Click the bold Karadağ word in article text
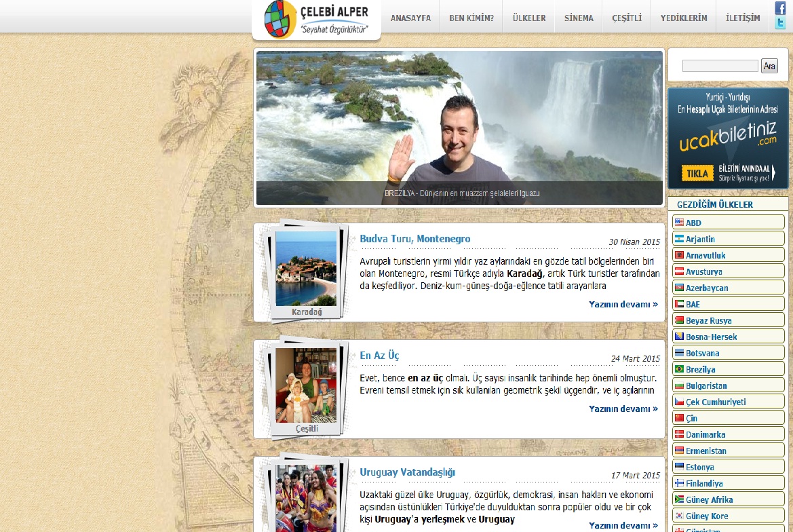793x532 pixels. point(525,273)
